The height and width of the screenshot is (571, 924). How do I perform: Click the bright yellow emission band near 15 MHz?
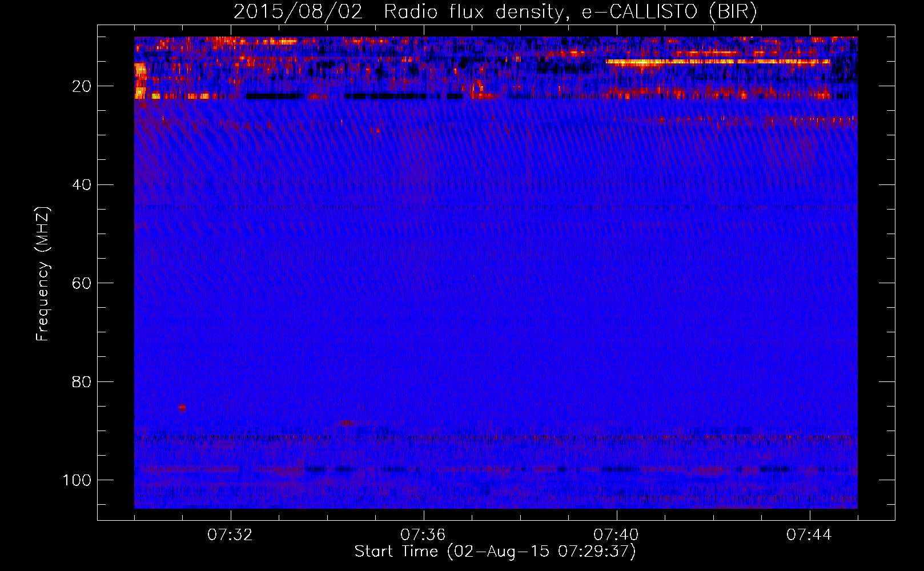tap(718, 62)
